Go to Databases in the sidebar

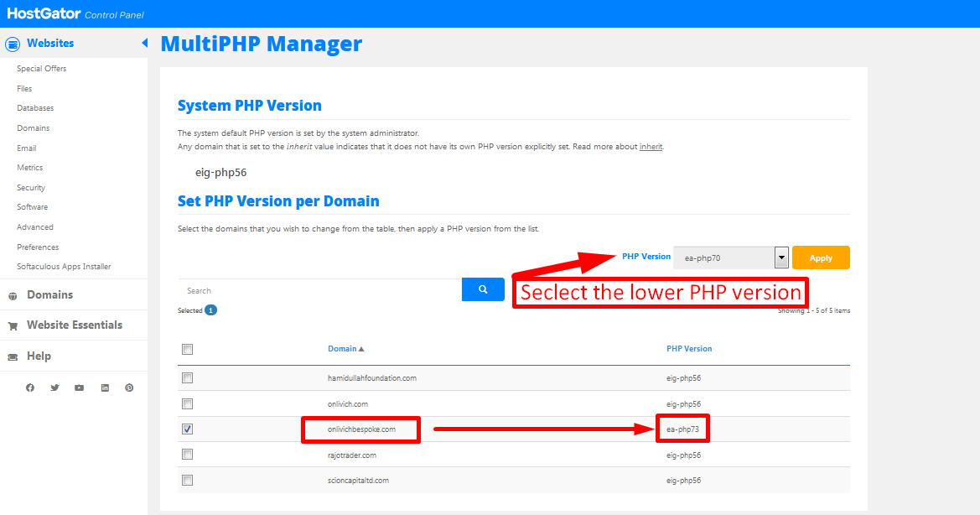click(35, 108)
